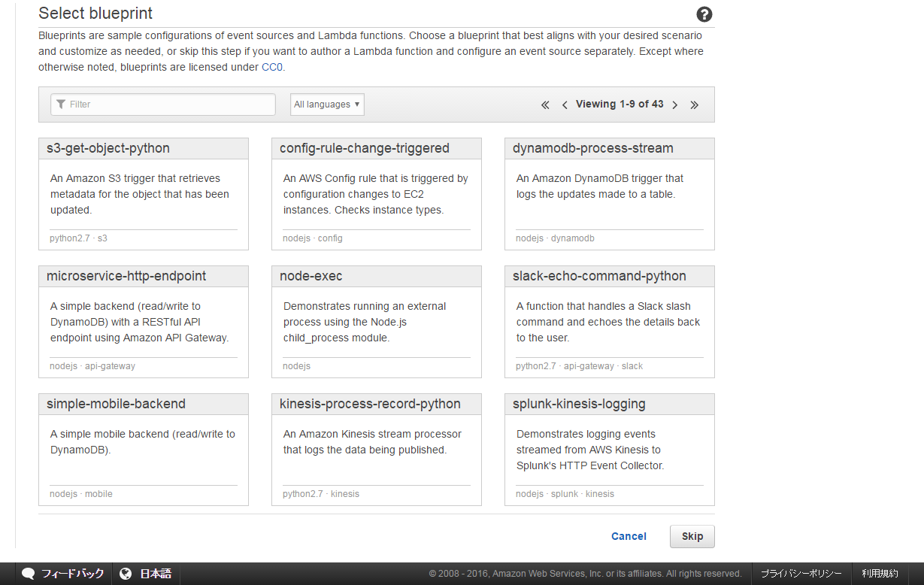
Task: Open the terms of use footer link
Action: 880,574
